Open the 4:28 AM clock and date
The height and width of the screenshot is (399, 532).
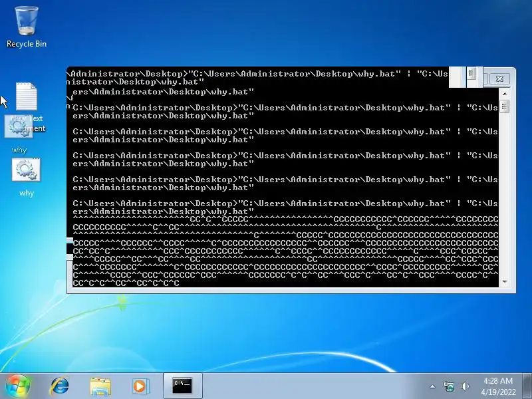(x=498, y=386)
